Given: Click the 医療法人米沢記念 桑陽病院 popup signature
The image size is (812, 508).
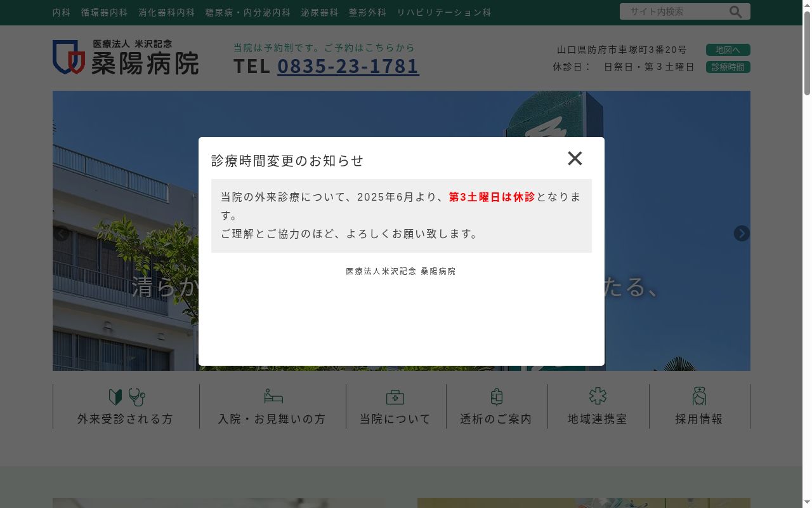Looking at the screenshot, I should [401, 271].
